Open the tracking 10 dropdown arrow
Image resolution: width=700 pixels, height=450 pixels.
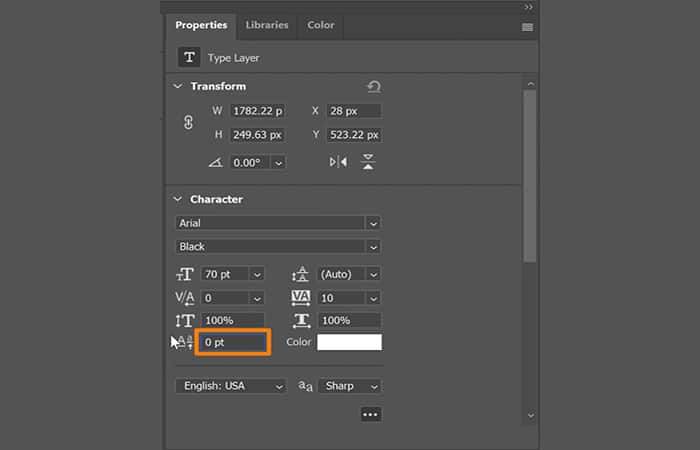point(374,298)
